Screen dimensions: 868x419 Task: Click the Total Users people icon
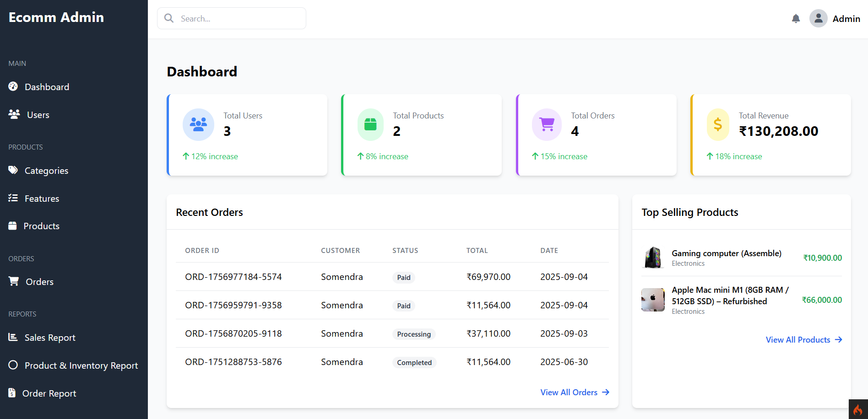pyautogui.click(x=198, y=124)
